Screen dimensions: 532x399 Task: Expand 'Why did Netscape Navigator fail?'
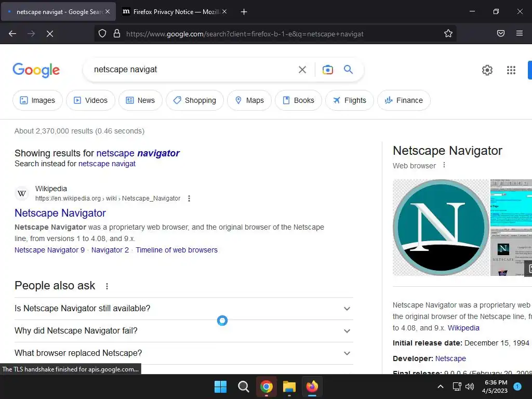point(184,331)
